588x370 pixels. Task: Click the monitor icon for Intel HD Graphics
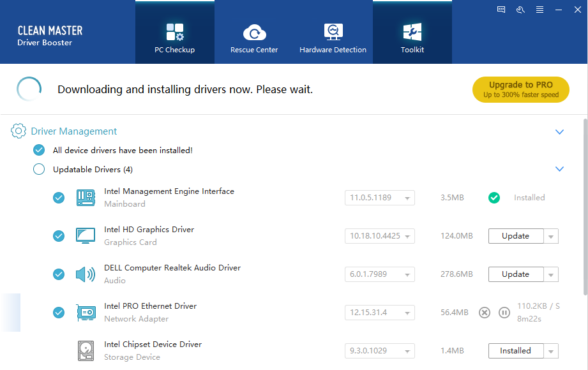[86, 236]
